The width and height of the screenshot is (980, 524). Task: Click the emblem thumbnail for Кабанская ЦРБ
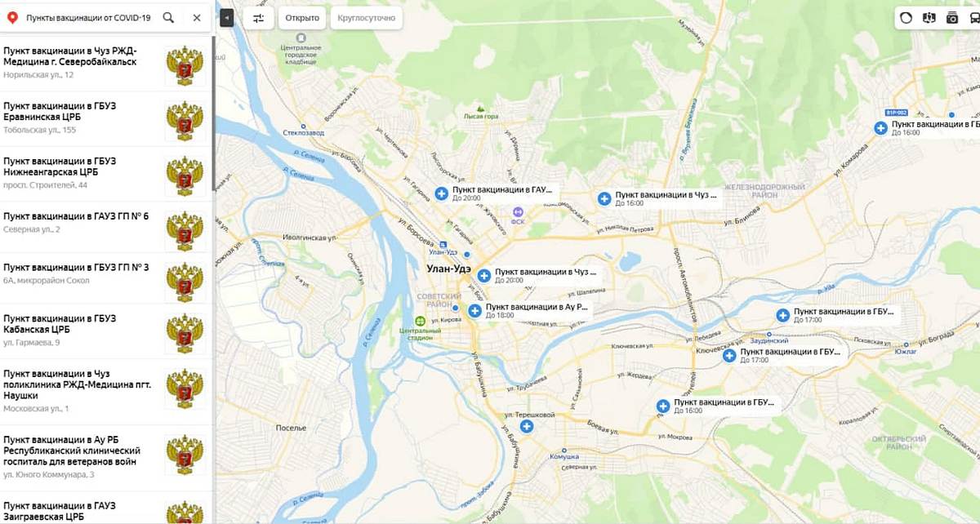pos(185,333)
